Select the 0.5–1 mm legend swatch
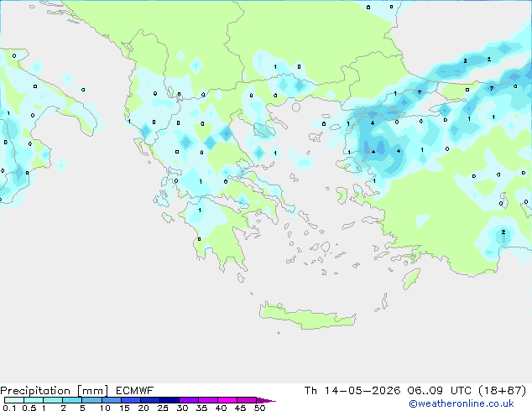The height and width of the screenshot is (411, 532). click(34, 400)
